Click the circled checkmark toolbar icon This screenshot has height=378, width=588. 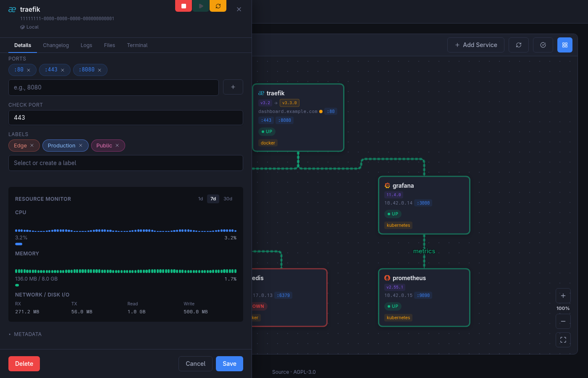point(543,45)
